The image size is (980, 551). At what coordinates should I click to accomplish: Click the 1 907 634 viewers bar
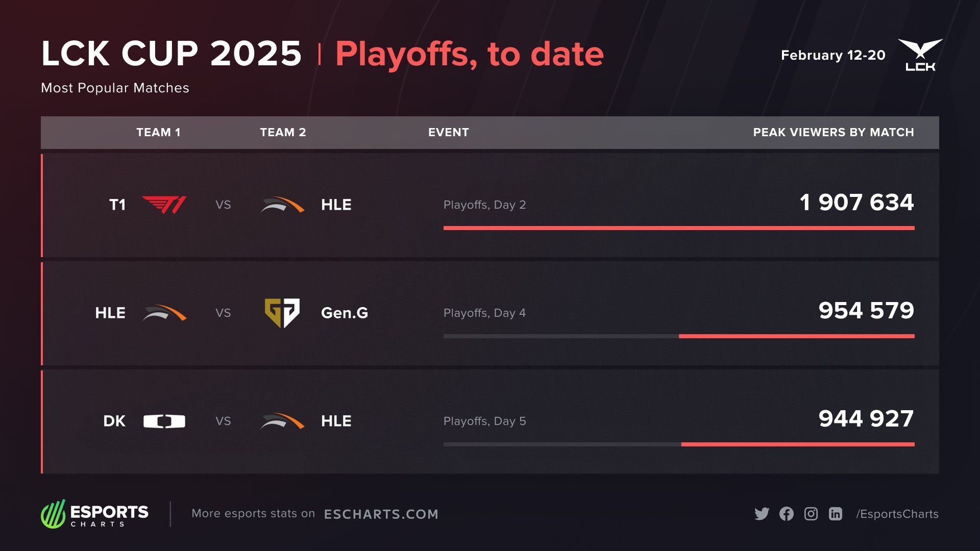(679, 228)
